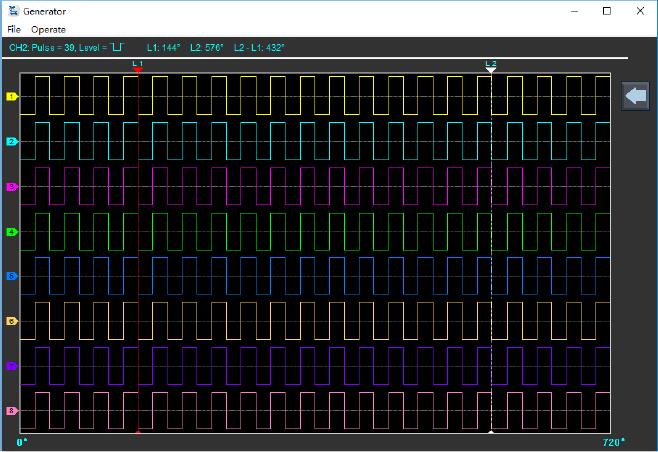Click the white L2 marker on bottom axis
658x452 pixels.
pyautogui.click(x=491, y=433)
